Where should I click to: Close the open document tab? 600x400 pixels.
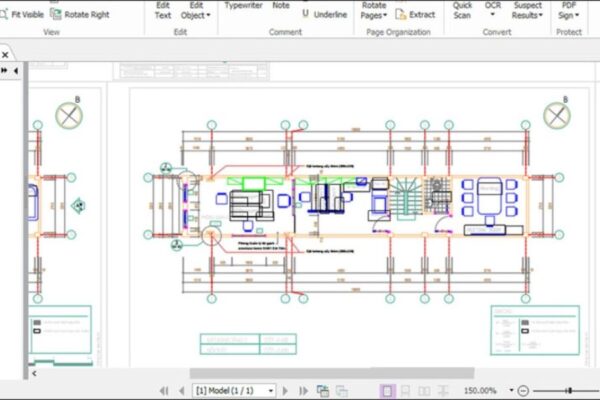pos(5,53)
